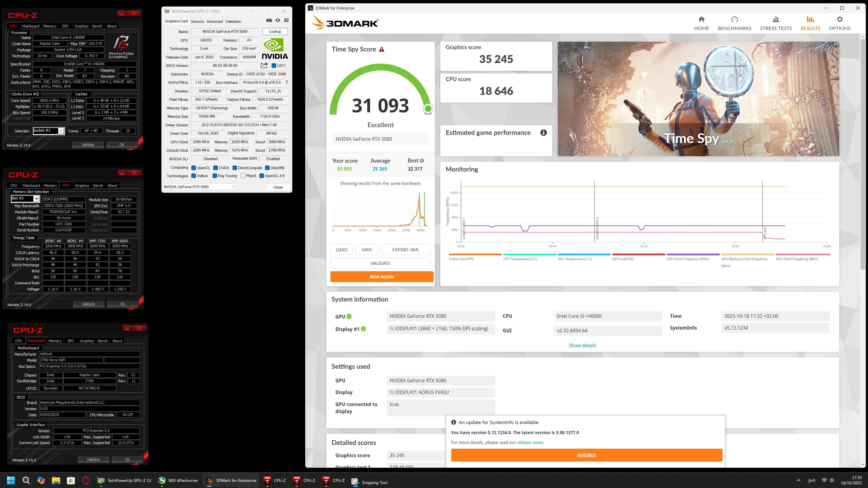Image resolution: width=868 pixels, height=488 pixels.
Task: Open the 3DMark Home icon
Action: 701,19
